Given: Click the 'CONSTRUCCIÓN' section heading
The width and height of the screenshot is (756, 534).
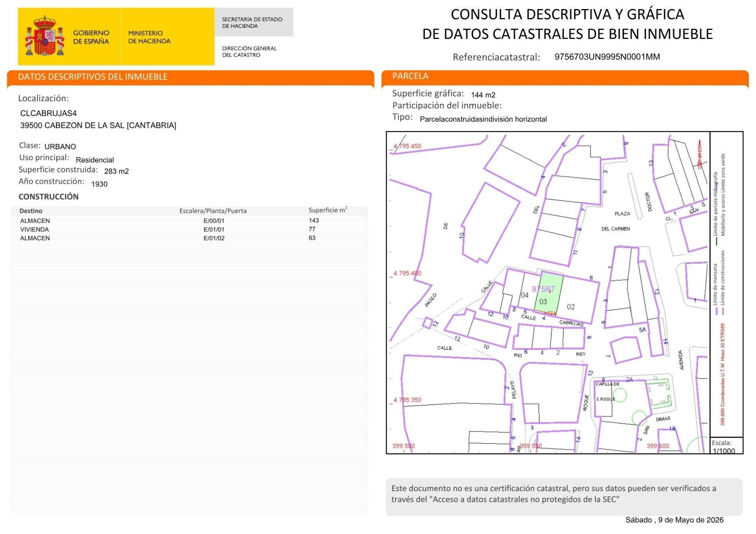Looking at the screenshot, I should (48, 196).
